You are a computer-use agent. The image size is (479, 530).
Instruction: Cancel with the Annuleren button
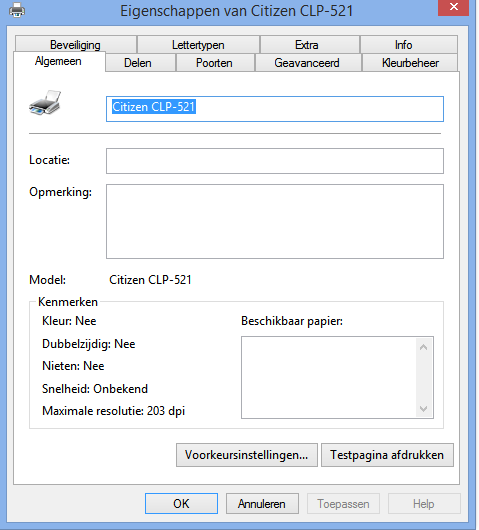262,504
